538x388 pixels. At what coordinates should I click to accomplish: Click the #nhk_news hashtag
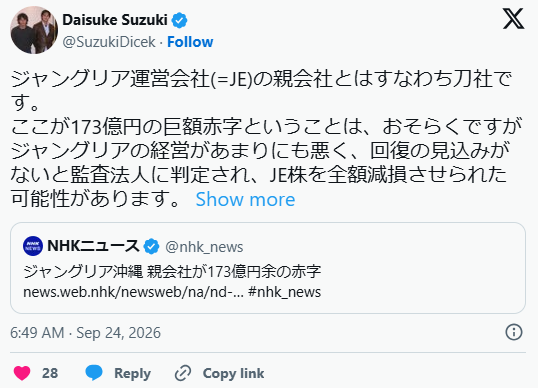[284, 292]
